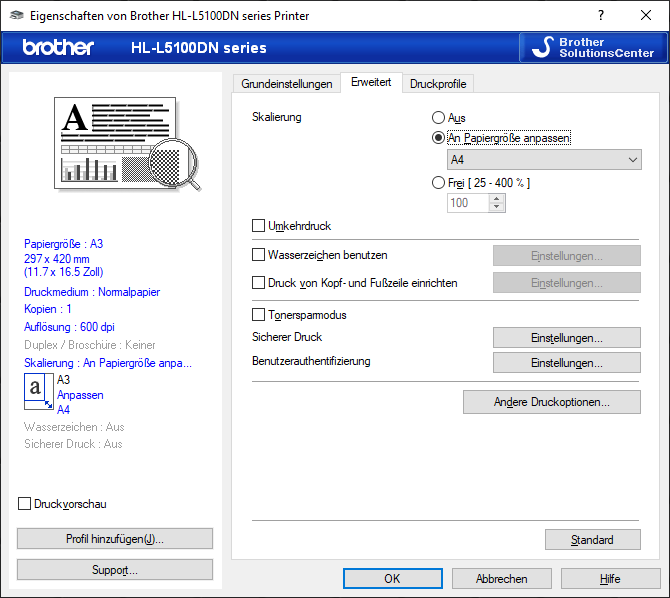Click the HL-L5100DN series header text

click(199, 48)
